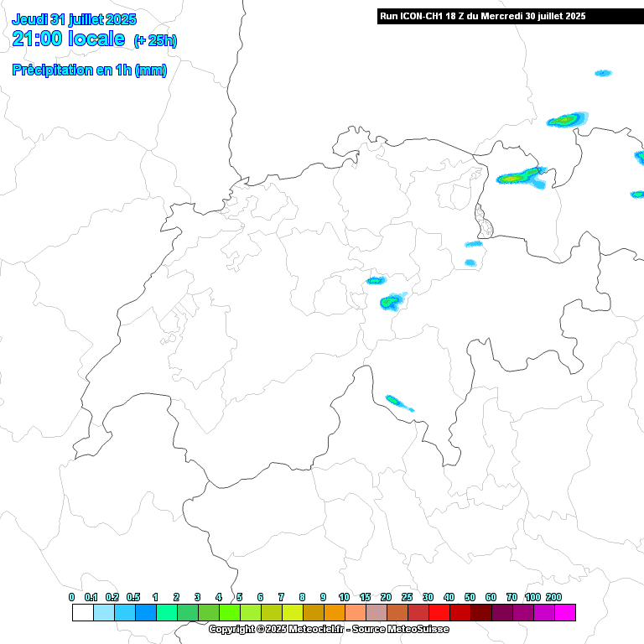The height and width of the screenshot is (644, 644).
Task: Click the southernmost precipitation cell on the map
Action: click(x=399, y=402)
